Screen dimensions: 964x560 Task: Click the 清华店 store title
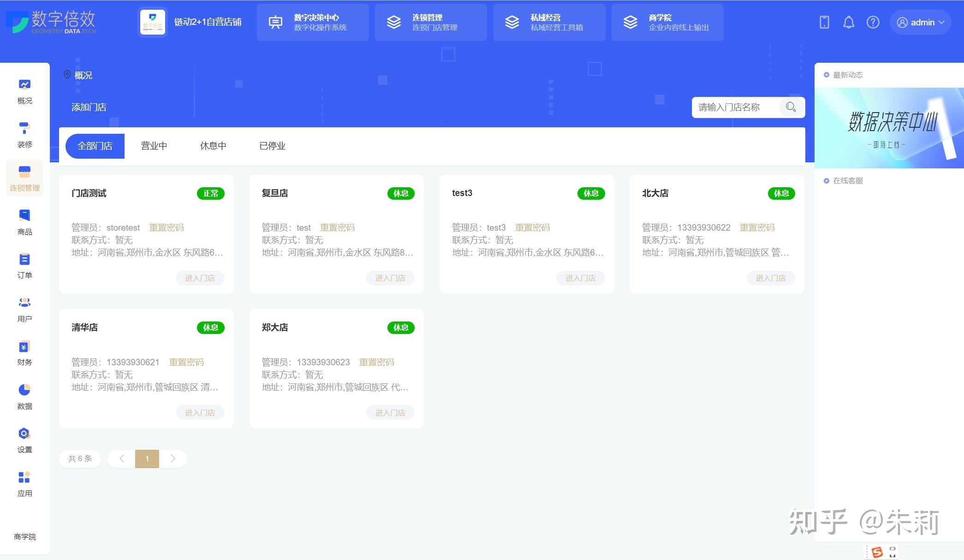(x=84, y=328)
